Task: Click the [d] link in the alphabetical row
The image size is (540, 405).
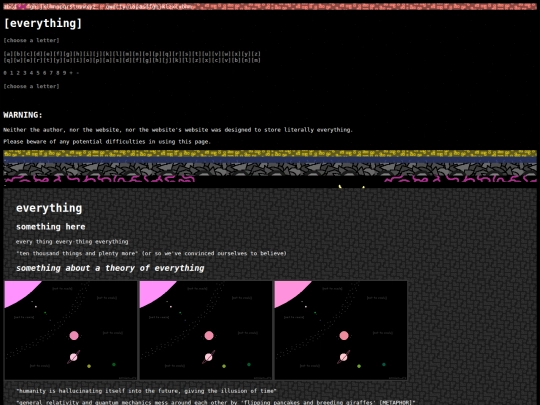Action: point(38,54)
